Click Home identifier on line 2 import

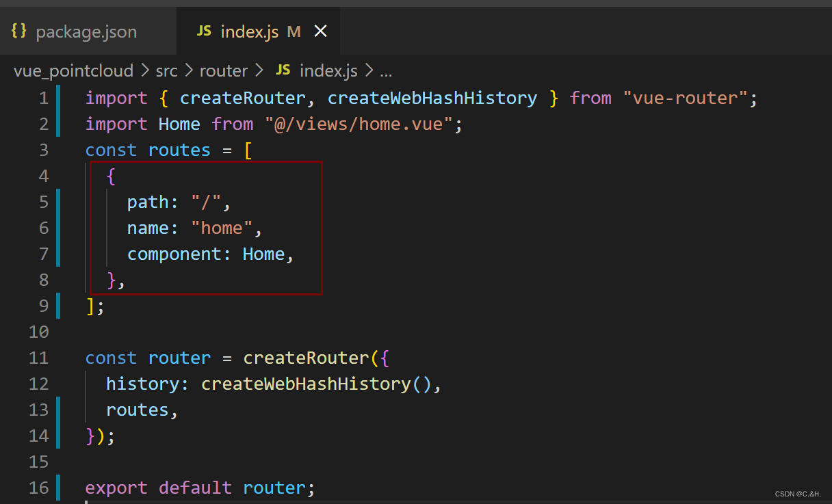click(179, 124)
